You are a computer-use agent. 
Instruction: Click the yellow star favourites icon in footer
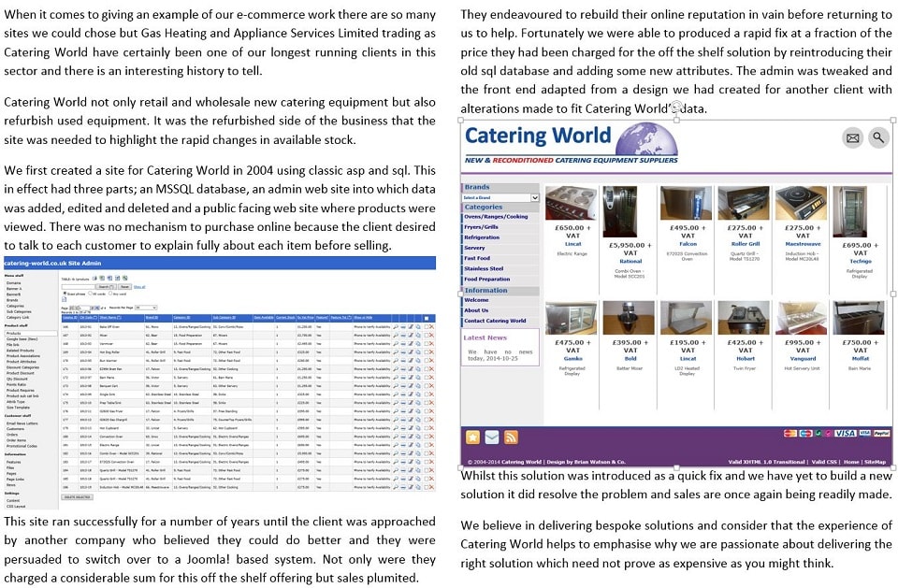click(472, 437)
